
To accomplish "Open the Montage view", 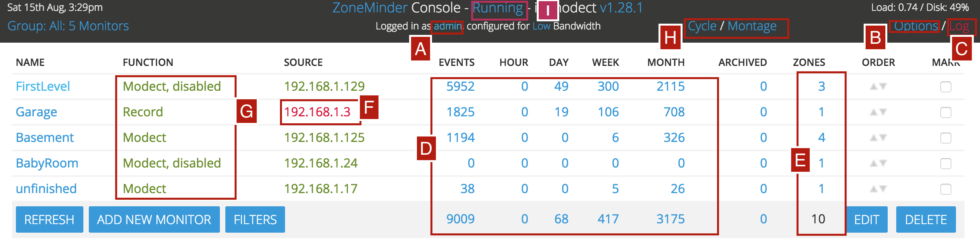I will click(x=752, y=26).
